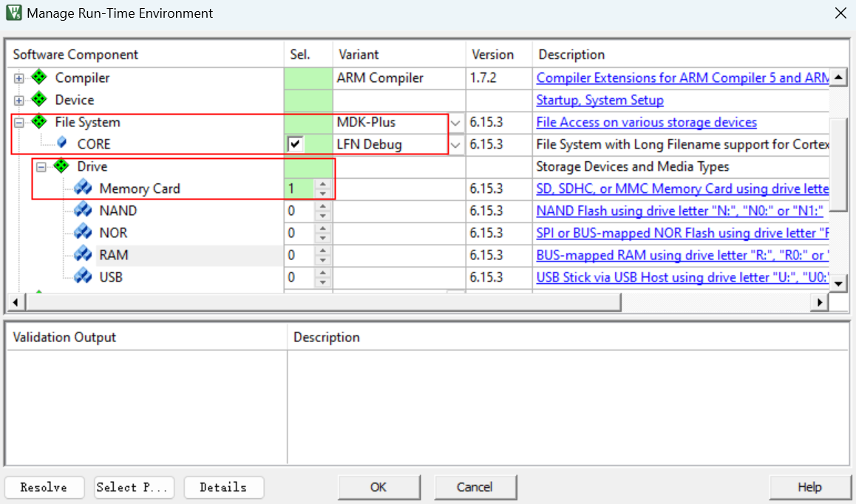Open the Startup, System Setup link
The image size is (856, 504).
(599, 100)
